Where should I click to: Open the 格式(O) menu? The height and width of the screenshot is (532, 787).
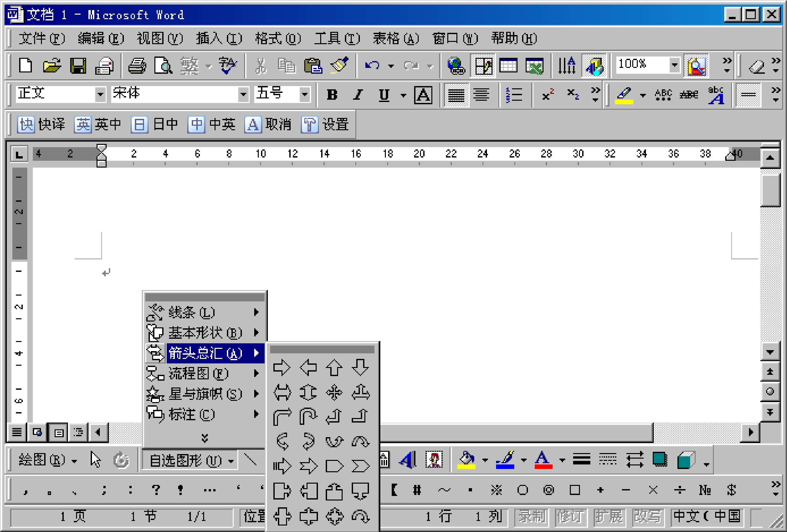click(x=278, y=38)
